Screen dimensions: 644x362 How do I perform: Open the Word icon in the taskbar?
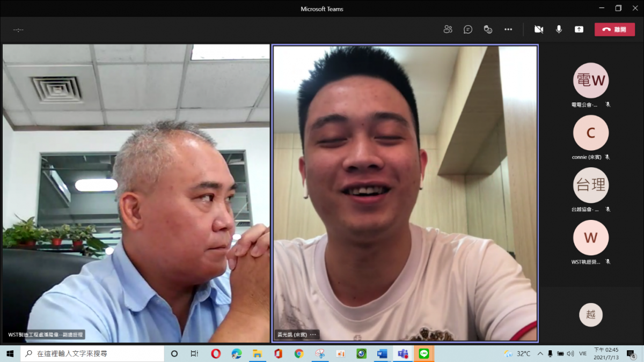tap(382, 354)
